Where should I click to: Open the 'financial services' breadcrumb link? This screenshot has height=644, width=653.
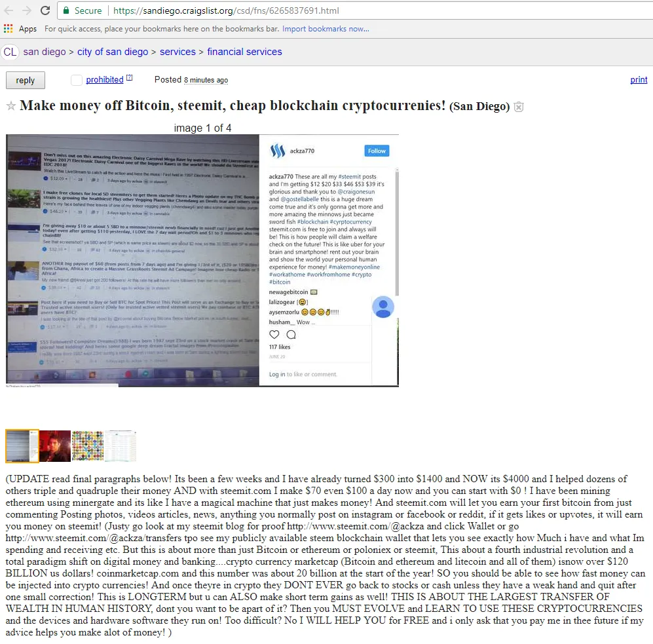click(244, 52)
